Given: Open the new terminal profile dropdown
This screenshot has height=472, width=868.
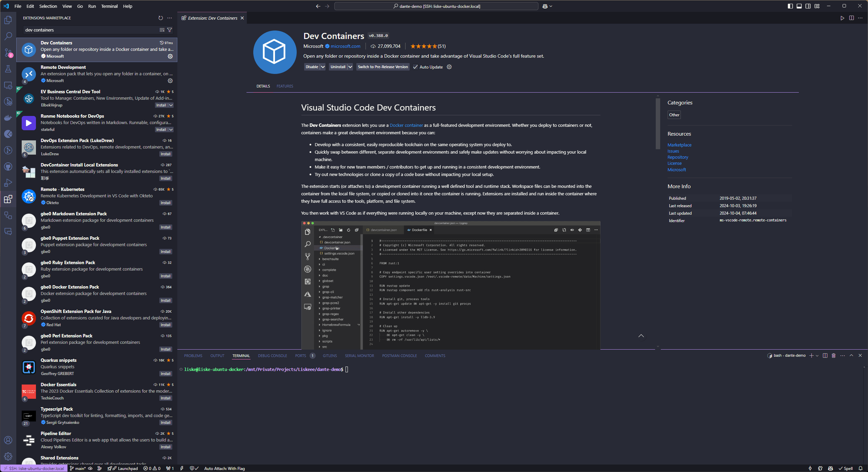Looking at the screenshot, I should tap(817, 355).
